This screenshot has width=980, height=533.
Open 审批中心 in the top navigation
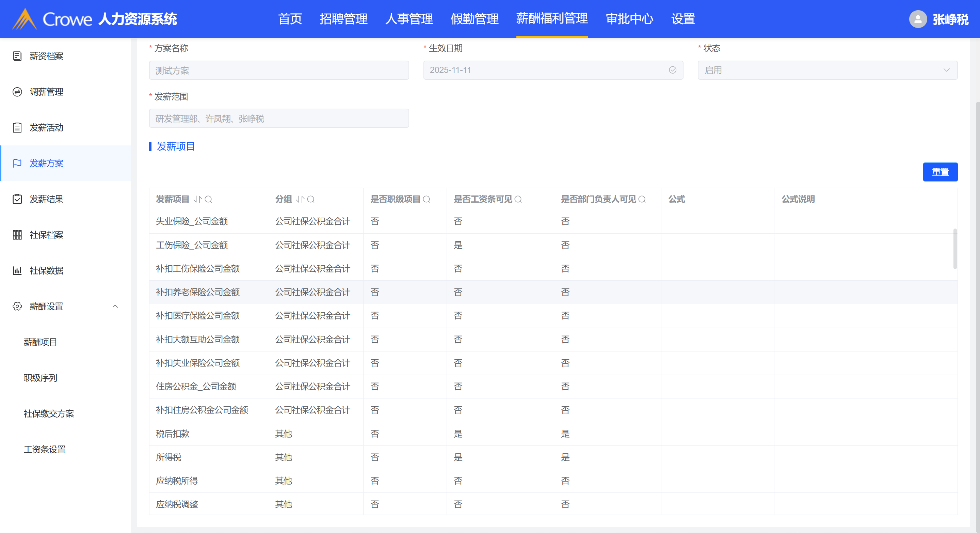tap(629, 19)
